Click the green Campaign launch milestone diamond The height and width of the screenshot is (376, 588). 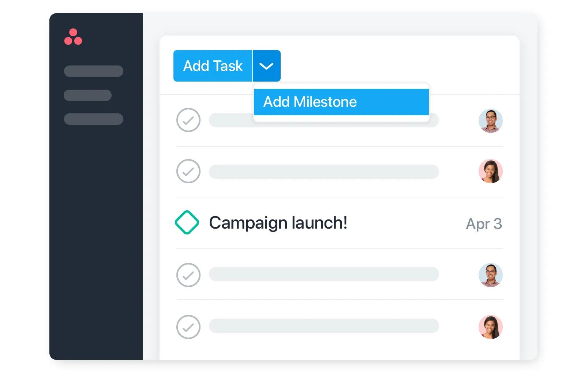click(187, 222)
